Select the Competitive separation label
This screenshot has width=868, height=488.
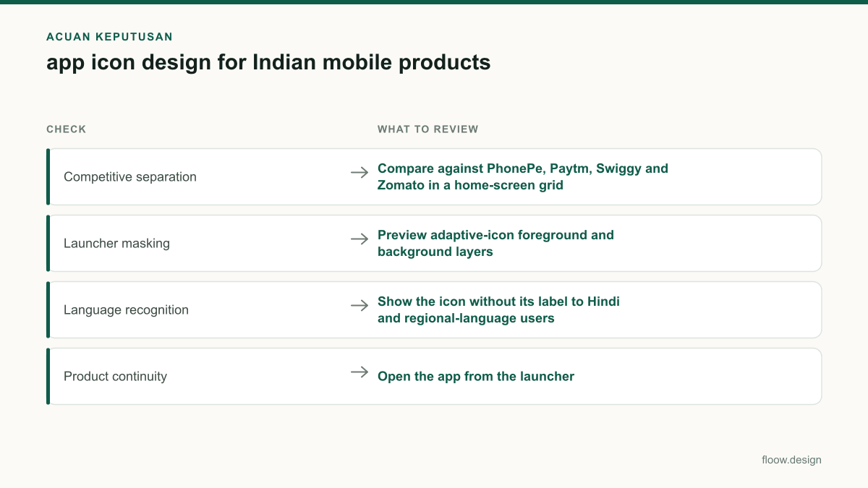tap(130, 176)
